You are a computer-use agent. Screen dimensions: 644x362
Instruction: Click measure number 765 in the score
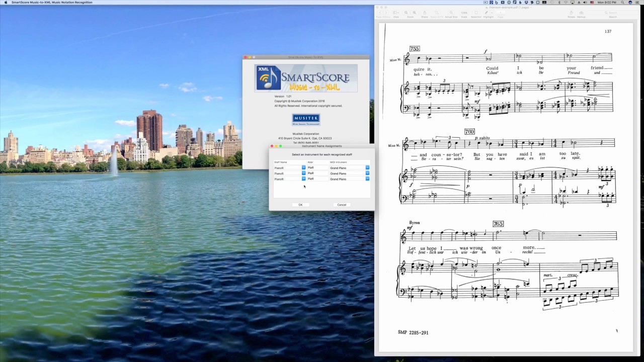pos(498,224)
